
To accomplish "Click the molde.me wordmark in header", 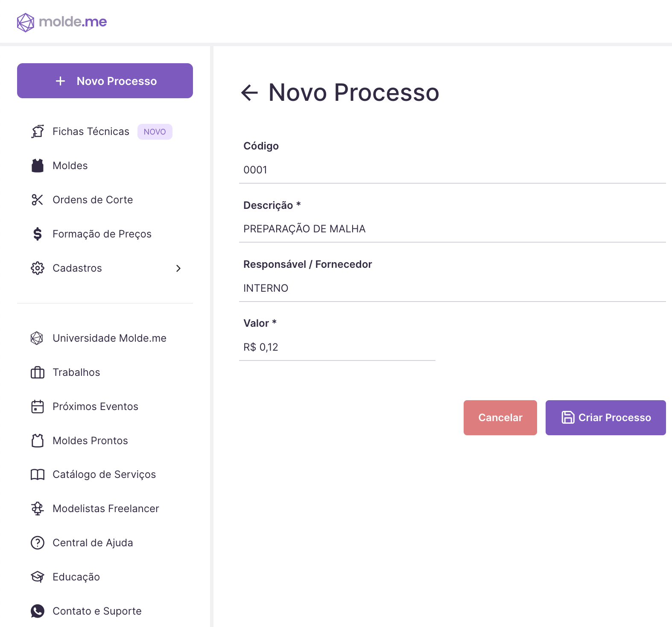I will coord(73,21).
